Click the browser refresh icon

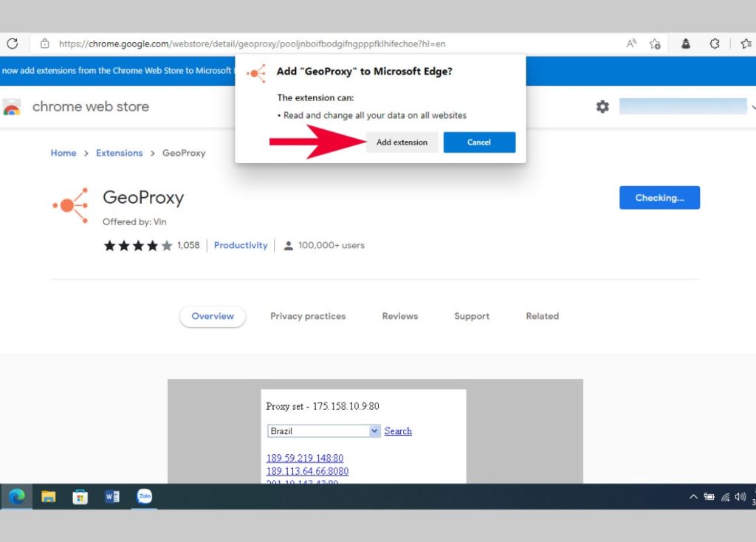13,44
